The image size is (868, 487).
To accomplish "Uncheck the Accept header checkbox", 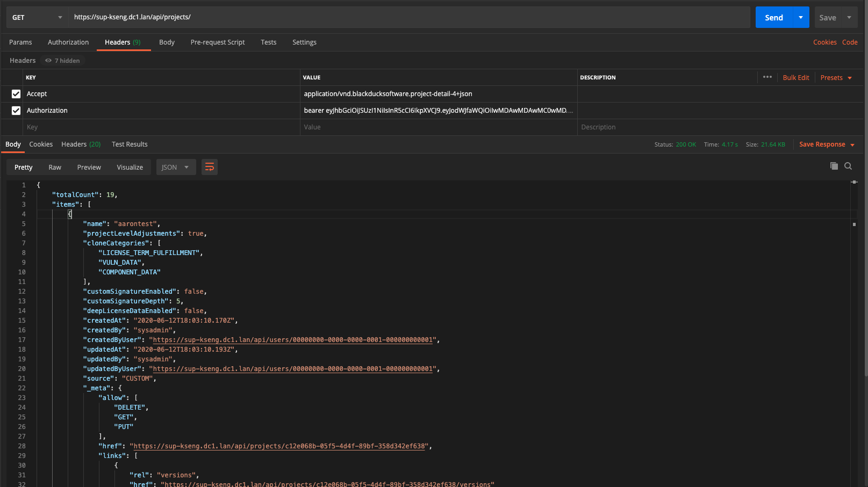I will (x=16, y=94).
